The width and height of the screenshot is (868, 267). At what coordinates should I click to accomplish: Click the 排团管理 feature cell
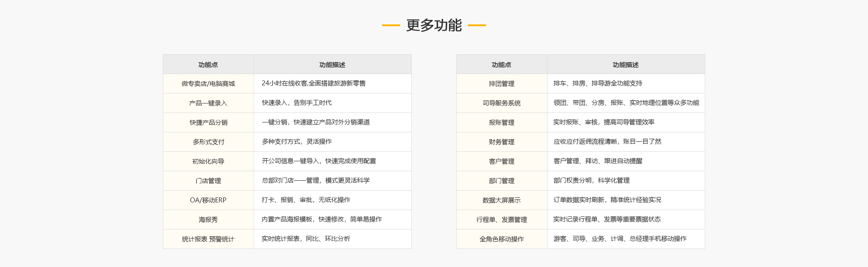pos(501,84)
